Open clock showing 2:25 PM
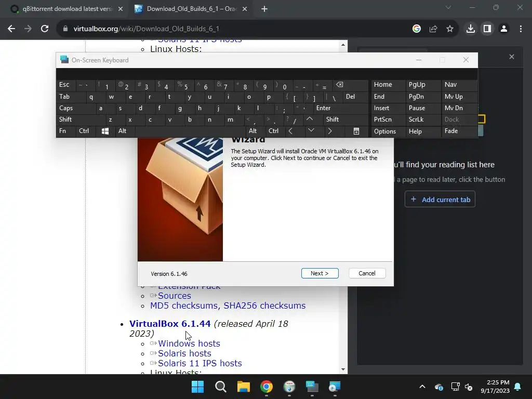 click(495, 387)
